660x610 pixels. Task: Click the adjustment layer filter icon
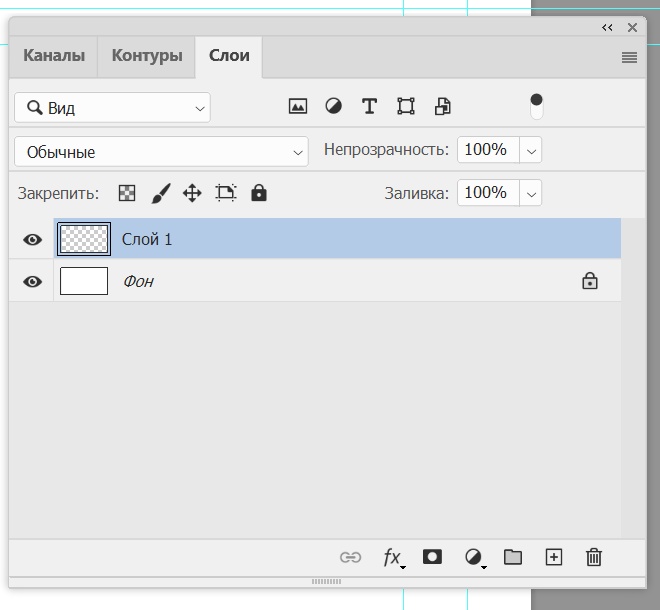(x=333, y=106)
